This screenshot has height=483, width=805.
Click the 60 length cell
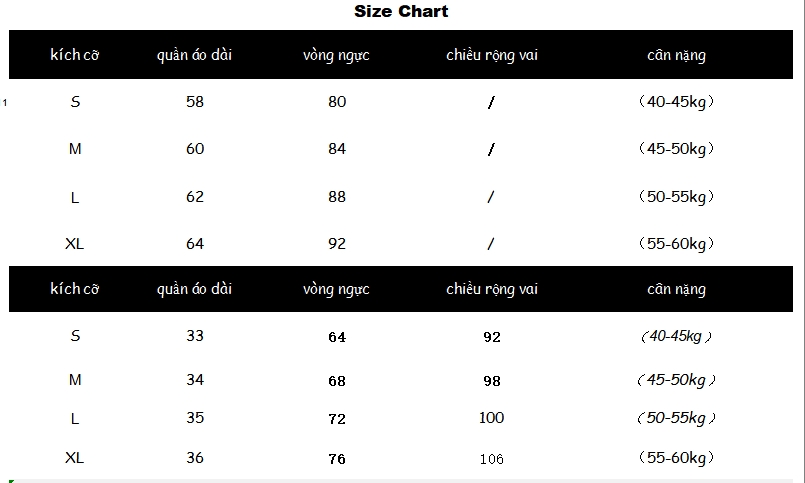[x=195, y=149]
